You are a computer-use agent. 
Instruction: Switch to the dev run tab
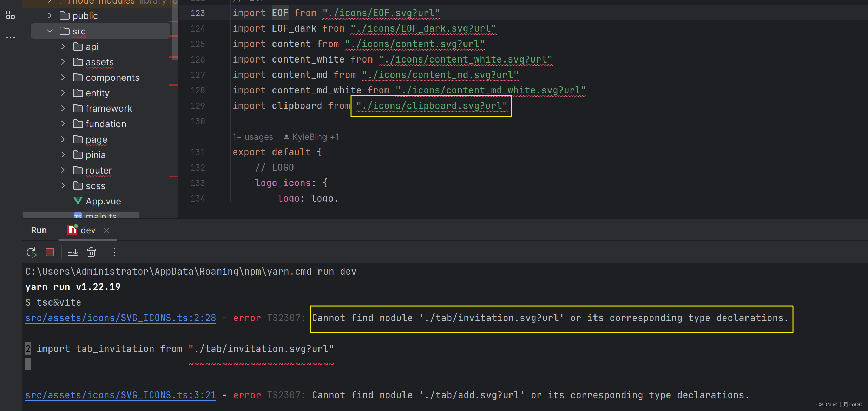tap(88, 230)
